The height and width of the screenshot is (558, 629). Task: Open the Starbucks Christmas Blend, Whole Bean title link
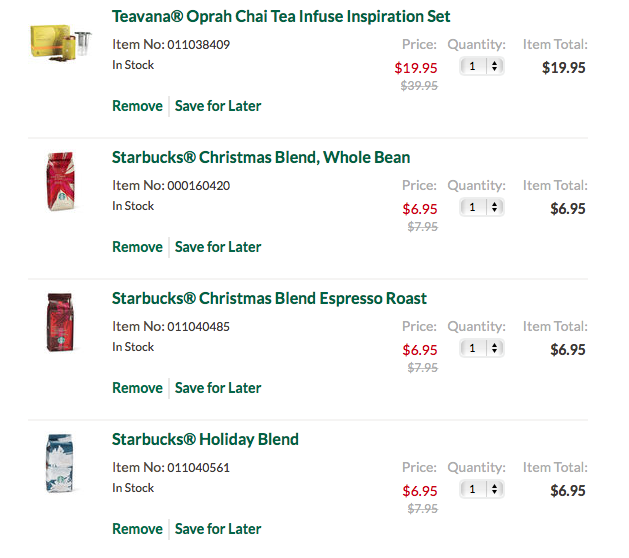[x=261, y=158]
